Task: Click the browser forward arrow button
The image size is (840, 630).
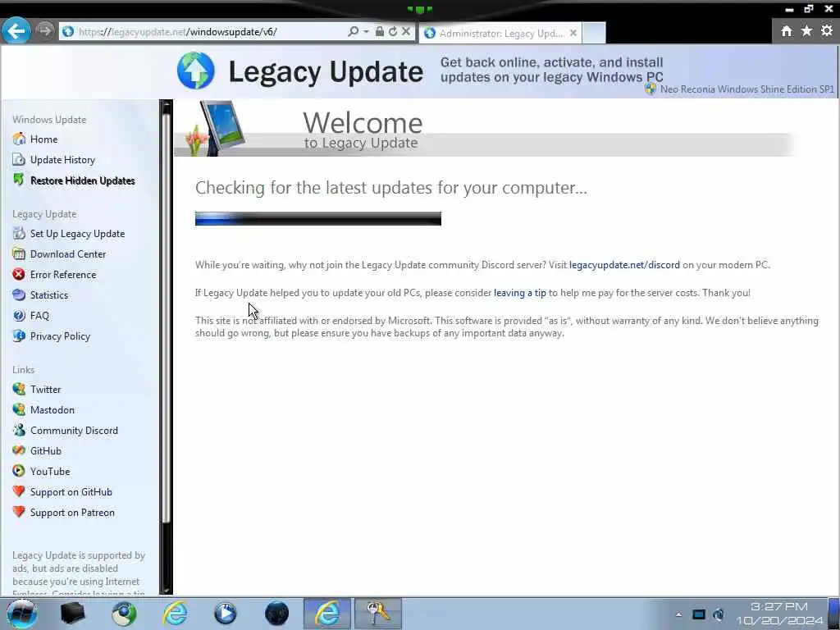Action: click(45, 31)
